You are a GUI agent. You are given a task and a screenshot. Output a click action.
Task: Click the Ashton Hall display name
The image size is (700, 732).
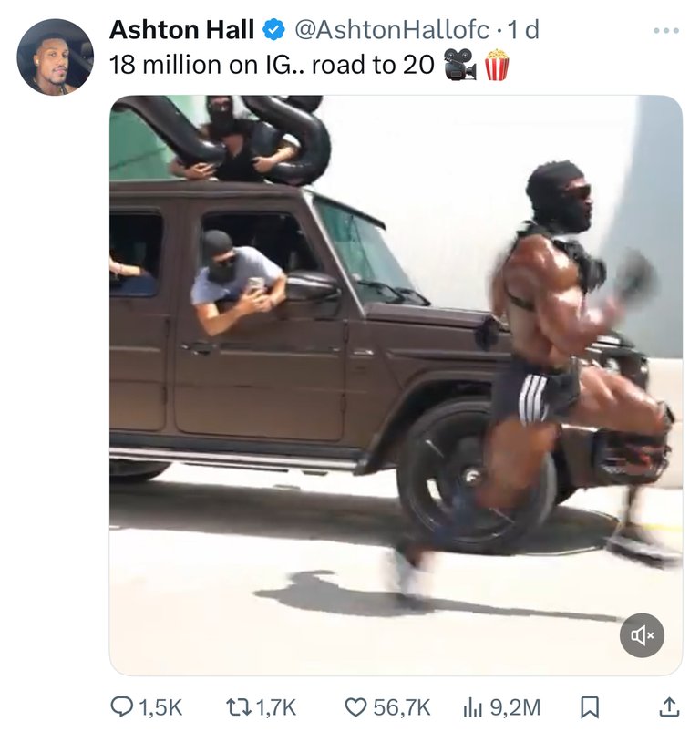click(x=181, y=30)
